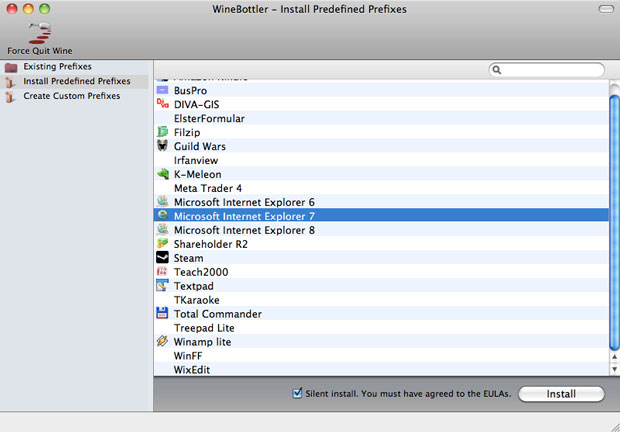Select the Total Commander row text
620x432 pixels.
pyautogui.click(x=218, y=314)
